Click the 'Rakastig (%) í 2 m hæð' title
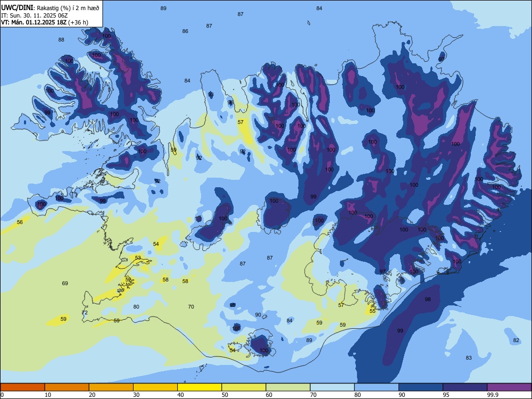 coord(68,8)
